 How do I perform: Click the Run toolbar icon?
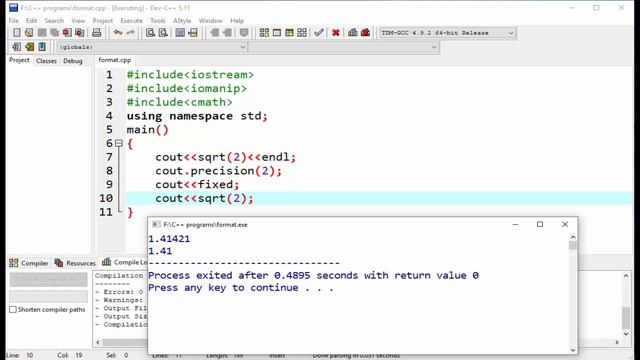click(277, 33)
